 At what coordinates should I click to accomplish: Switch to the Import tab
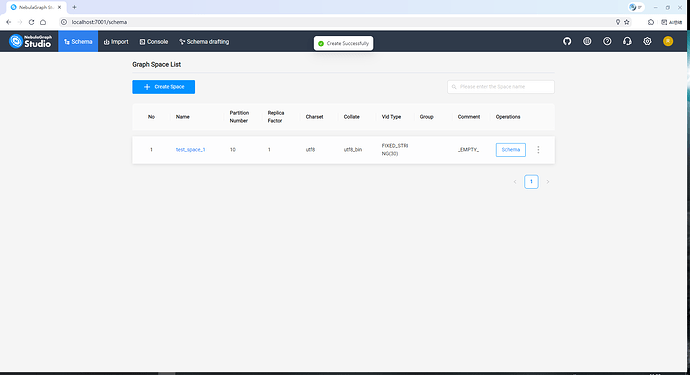point(116,42)
